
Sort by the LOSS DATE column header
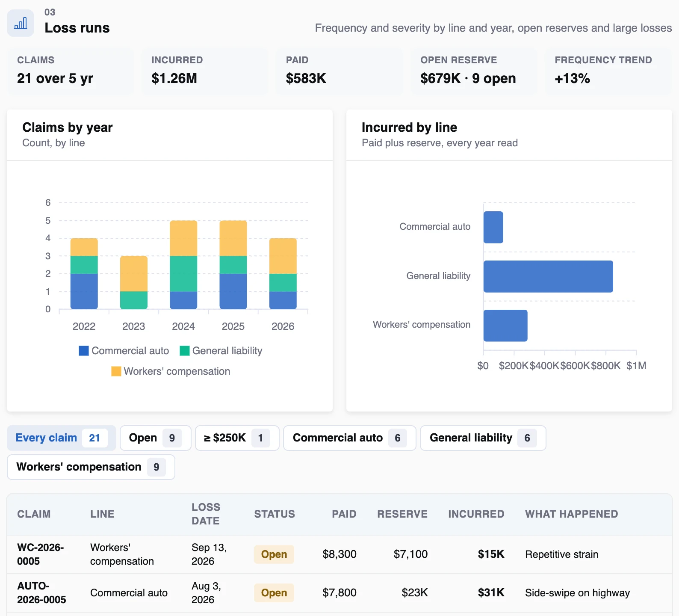point(206,514)
